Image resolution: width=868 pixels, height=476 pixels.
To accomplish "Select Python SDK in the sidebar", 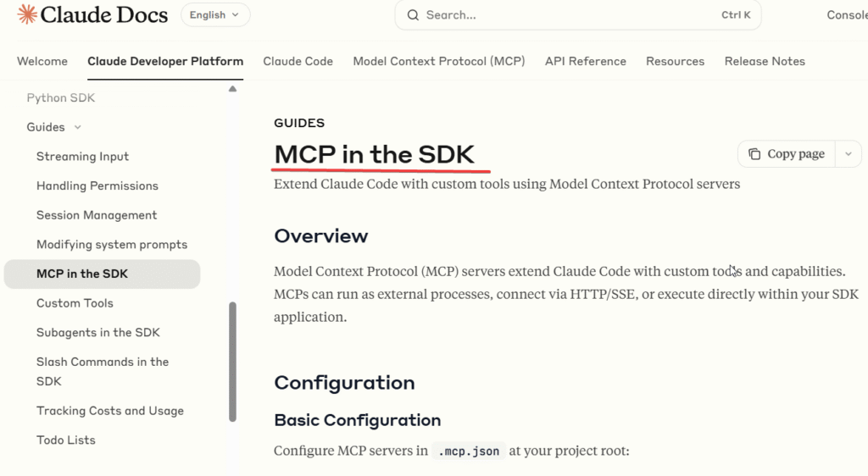I will pos(60,98).
